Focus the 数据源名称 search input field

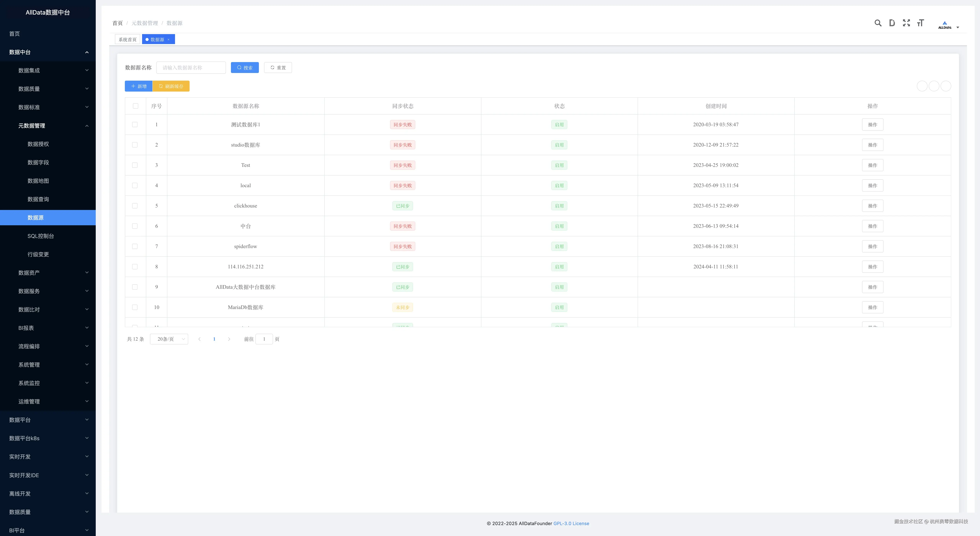[x=191, y=68]
